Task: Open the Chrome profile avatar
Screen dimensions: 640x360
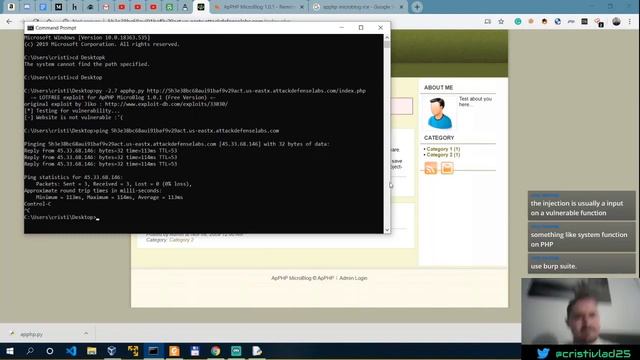Action: [616, 22]
